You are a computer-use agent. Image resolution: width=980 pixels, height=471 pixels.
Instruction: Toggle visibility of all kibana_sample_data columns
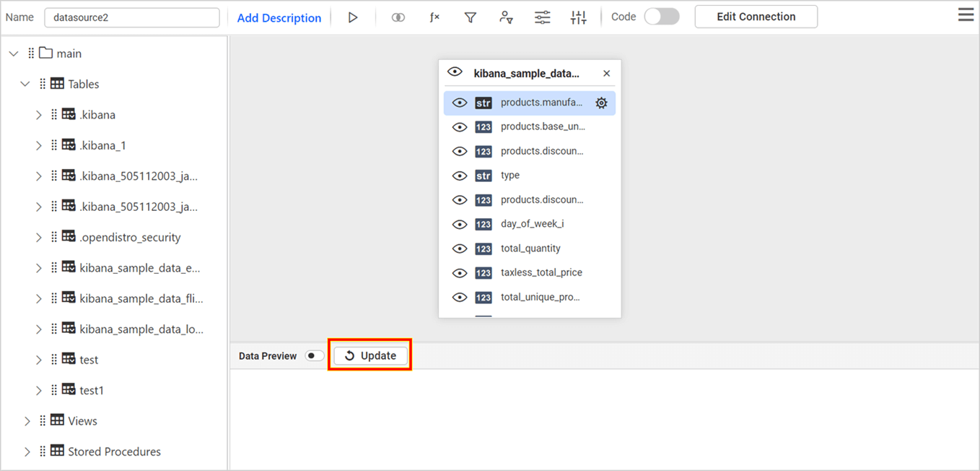[455, 72]
